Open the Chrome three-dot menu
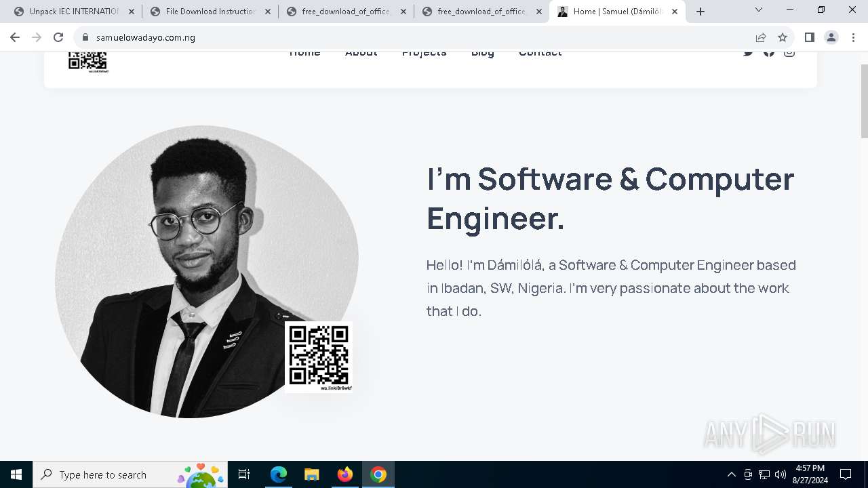 pyautogui.click(x=853, y=37)
